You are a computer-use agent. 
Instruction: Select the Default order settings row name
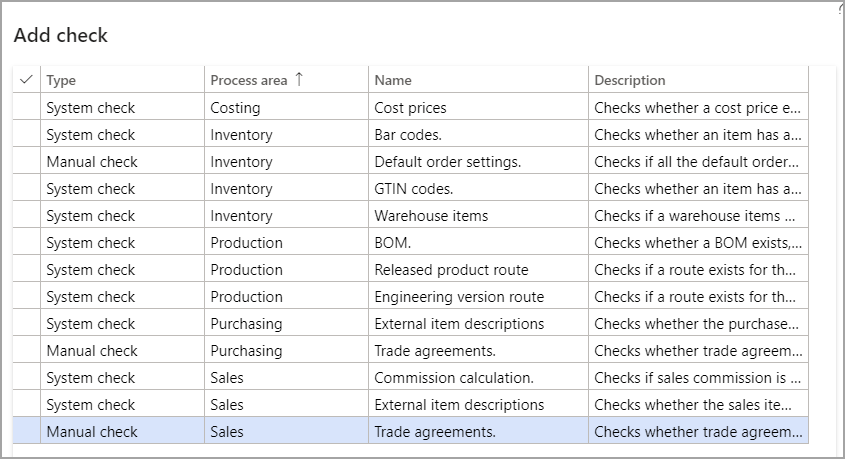point(447,161)
